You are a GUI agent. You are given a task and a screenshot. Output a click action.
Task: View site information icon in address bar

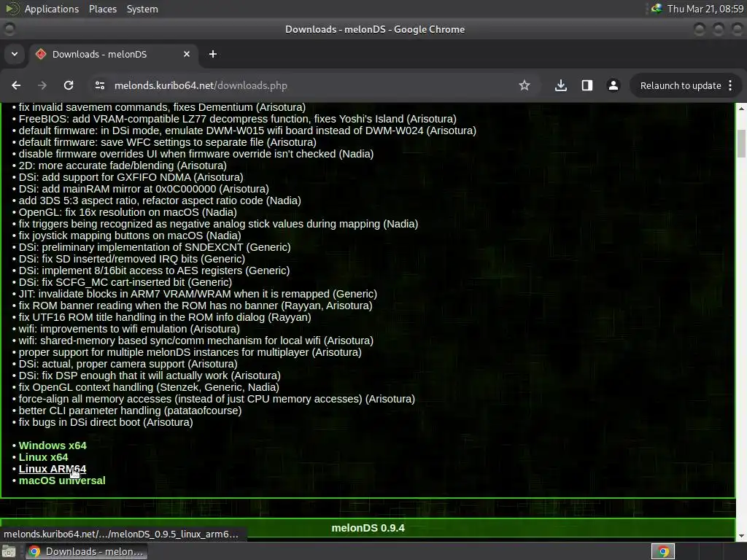pyautogui.click(x=99, y=85)
